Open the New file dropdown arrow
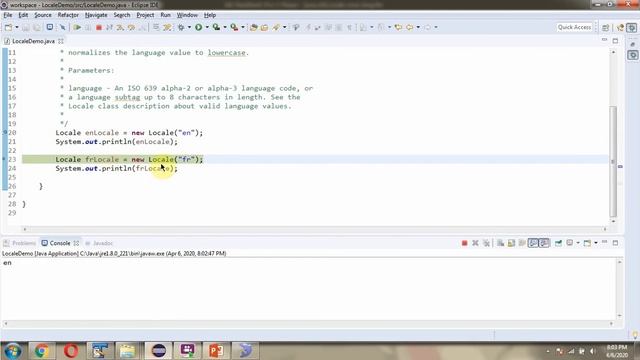 [17, 27]
